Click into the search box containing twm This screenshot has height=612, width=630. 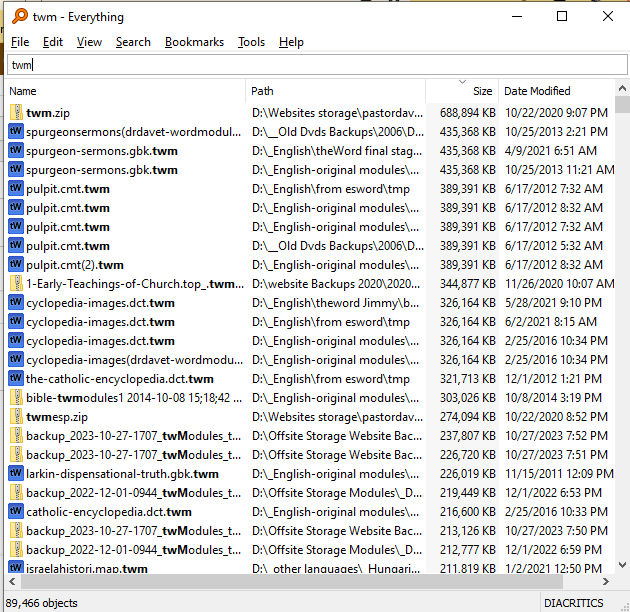(317, 65)
